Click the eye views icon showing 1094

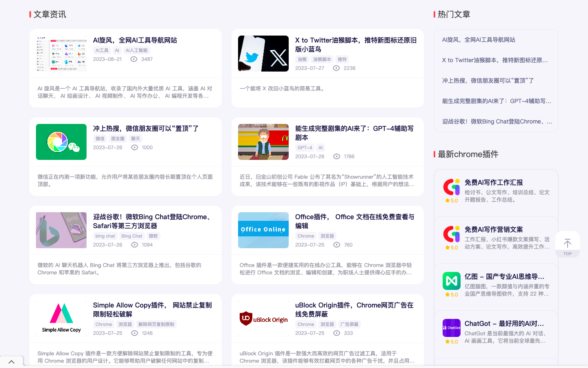click(134, 245)
